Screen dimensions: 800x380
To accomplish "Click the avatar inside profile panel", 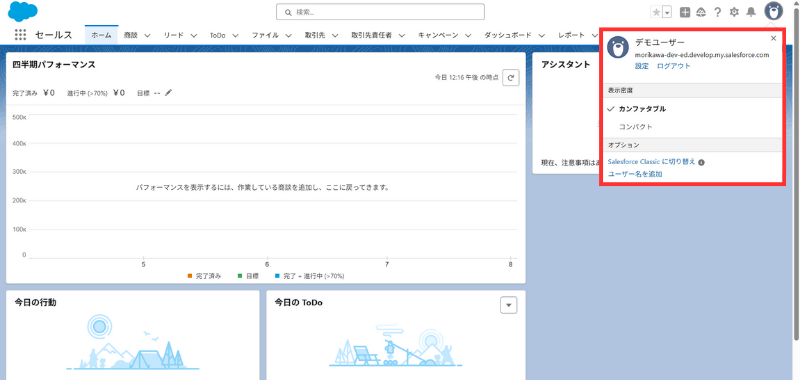I will tap(618, 47).
